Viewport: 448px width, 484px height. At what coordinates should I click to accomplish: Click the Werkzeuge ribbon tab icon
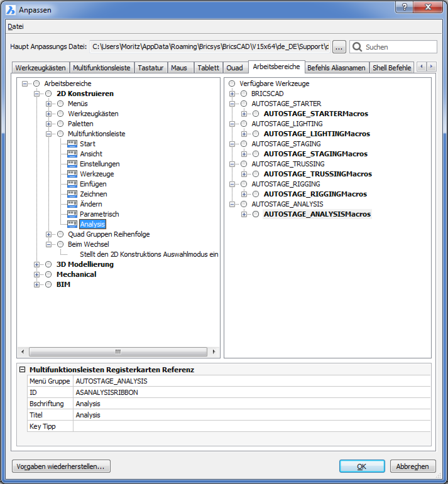(x=72, y=174)
